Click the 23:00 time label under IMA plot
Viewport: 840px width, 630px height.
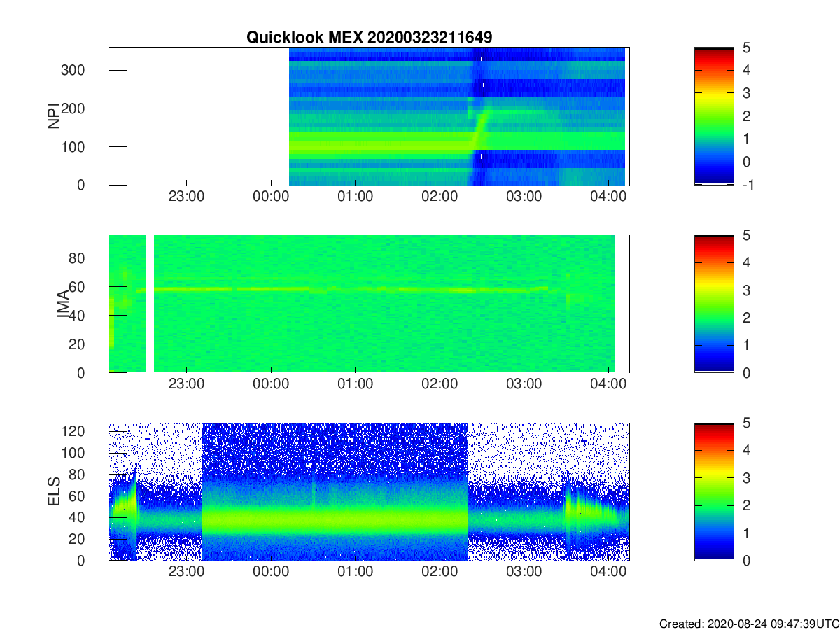187,384
